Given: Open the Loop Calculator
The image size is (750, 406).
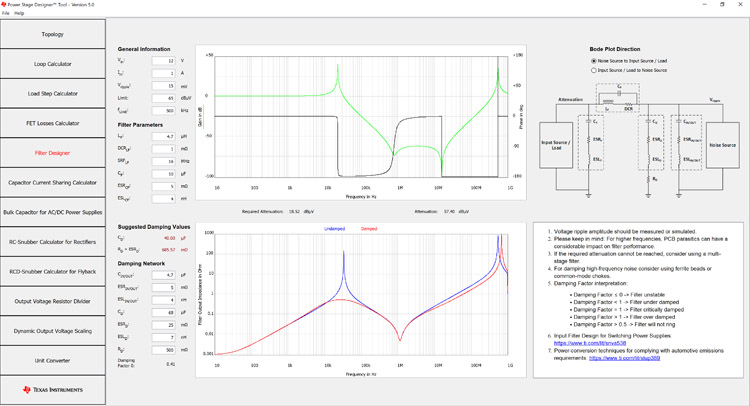Looking at the screenshot, I should point(53,64).
